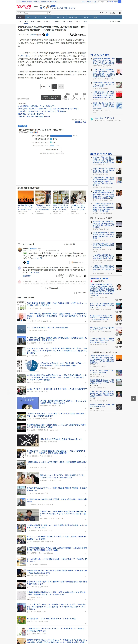Open the トップ tab in the dark navigation bar

pos(20,17)
